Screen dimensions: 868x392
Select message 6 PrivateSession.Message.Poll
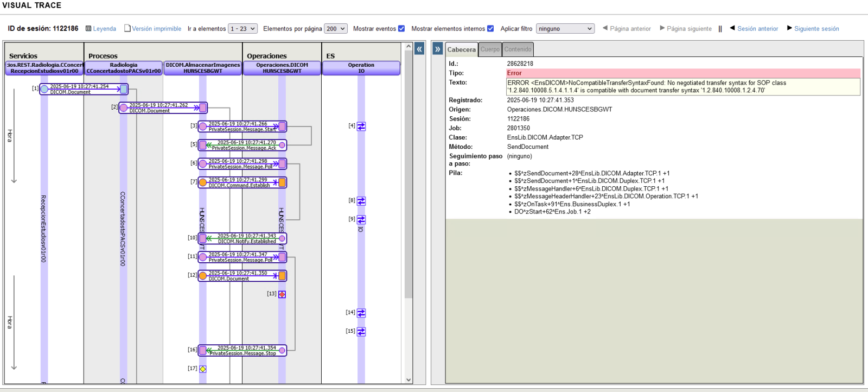[242, 163]
